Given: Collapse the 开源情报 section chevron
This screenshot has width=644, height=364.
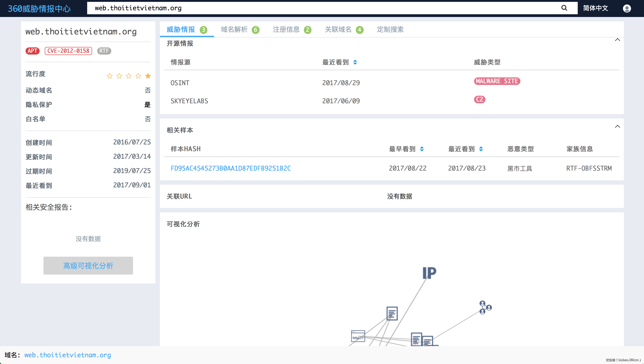Looking at the screenshot, I should coord(618,40).
